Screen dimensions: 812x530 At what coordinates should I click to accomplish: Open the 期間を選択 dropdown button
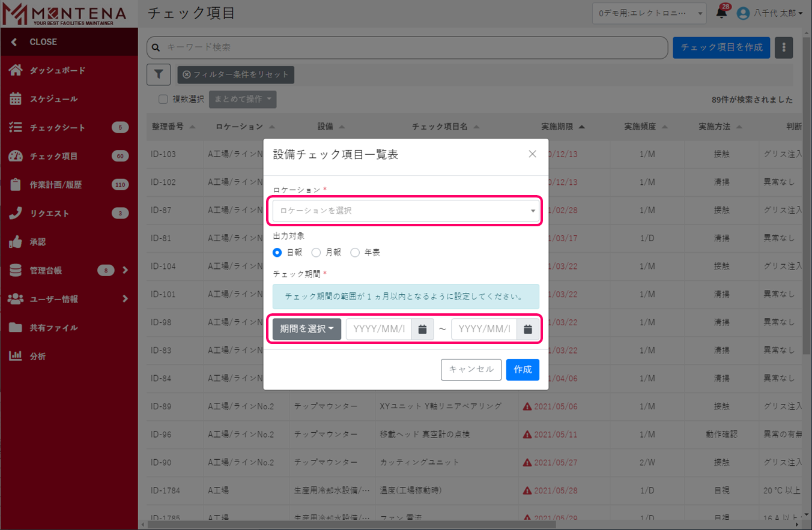pyautogui.click(x=306, y=329)
